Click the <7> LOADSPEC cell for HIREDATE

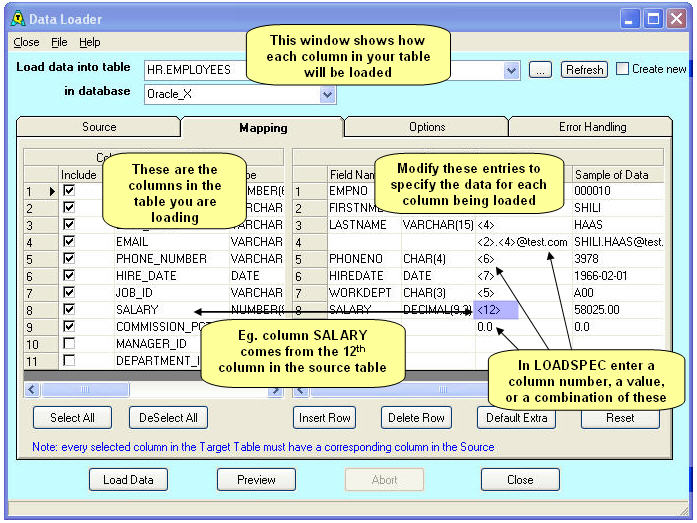click(523, 276)
